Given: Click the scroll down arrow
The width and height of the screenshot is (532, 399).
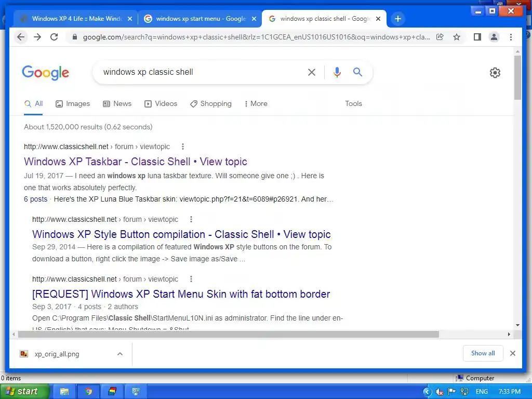Looking at the screenshot, I should click(x=517, y=325).
